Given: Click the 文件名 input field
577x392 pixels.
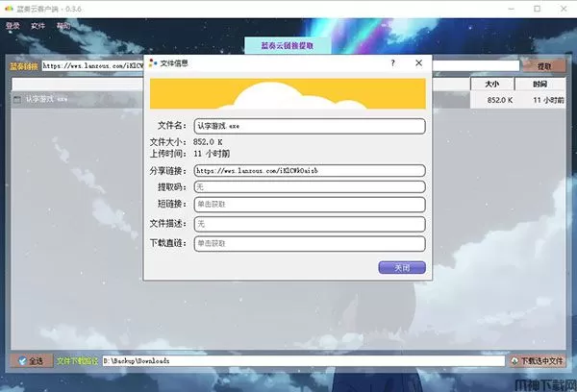Looking at the screenshot, I should tap(310, 126).
